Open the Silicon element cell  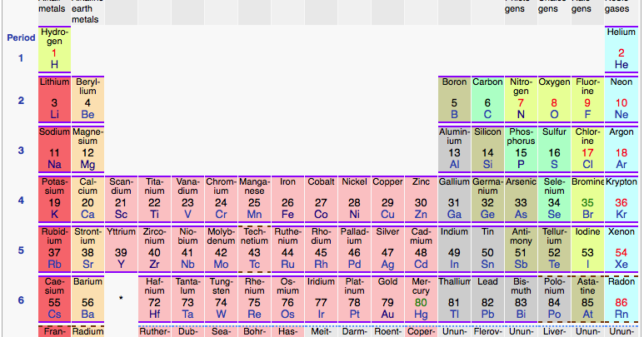pos(487,149)
